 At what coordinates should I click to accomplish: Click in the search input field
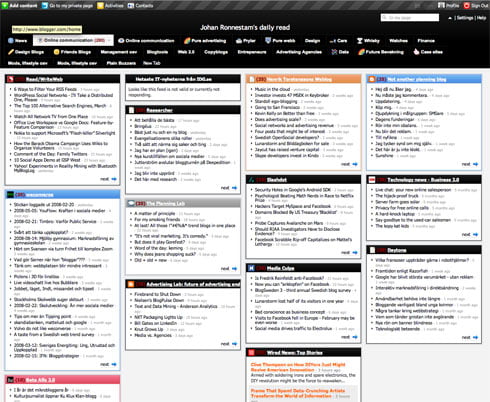click(410, 18)
